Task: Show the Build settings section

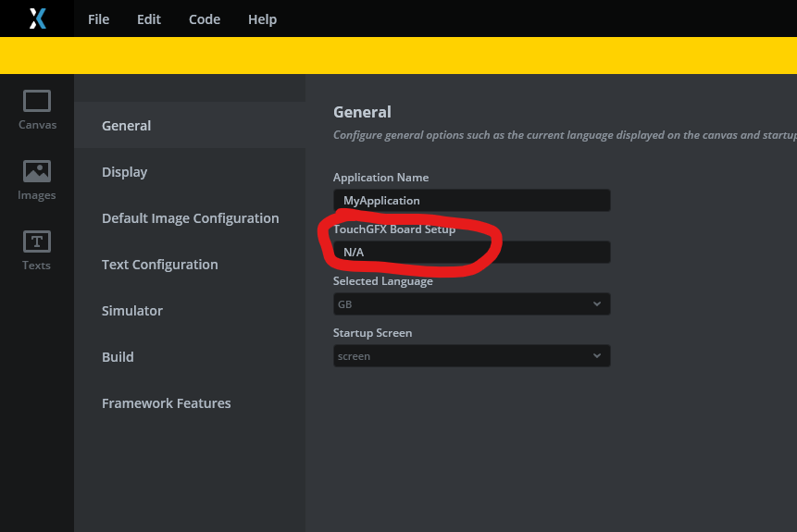Action: [x=118, y=357]
